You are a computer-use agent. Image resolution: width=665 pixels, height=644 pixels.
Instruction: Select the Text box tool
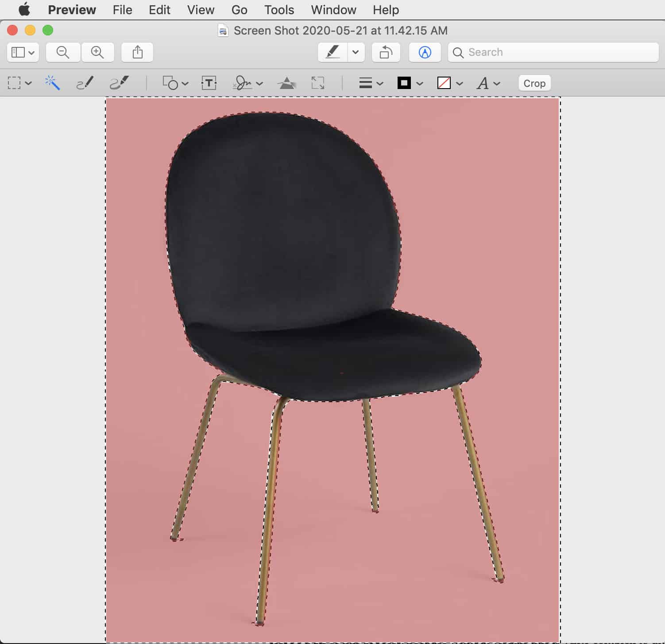(x=209, y=83)
